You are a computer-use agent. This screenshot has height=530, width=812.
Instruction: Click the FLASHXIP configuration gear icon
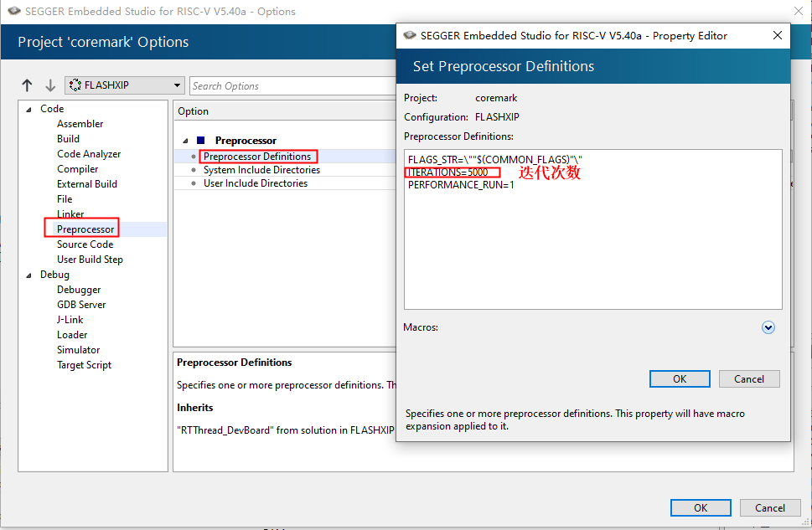75,85
